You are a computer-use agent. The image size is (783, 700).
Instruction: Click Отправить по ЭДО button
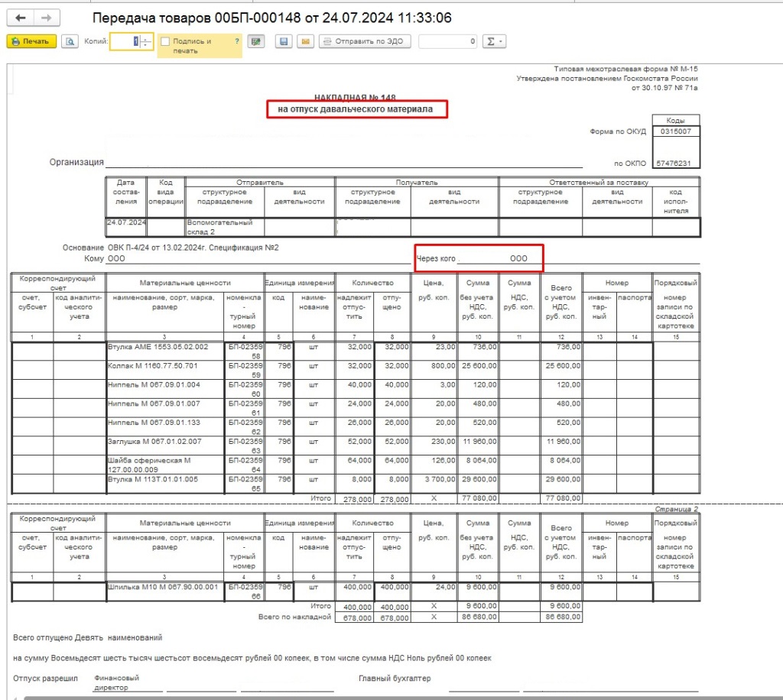(x=366, y=41)
